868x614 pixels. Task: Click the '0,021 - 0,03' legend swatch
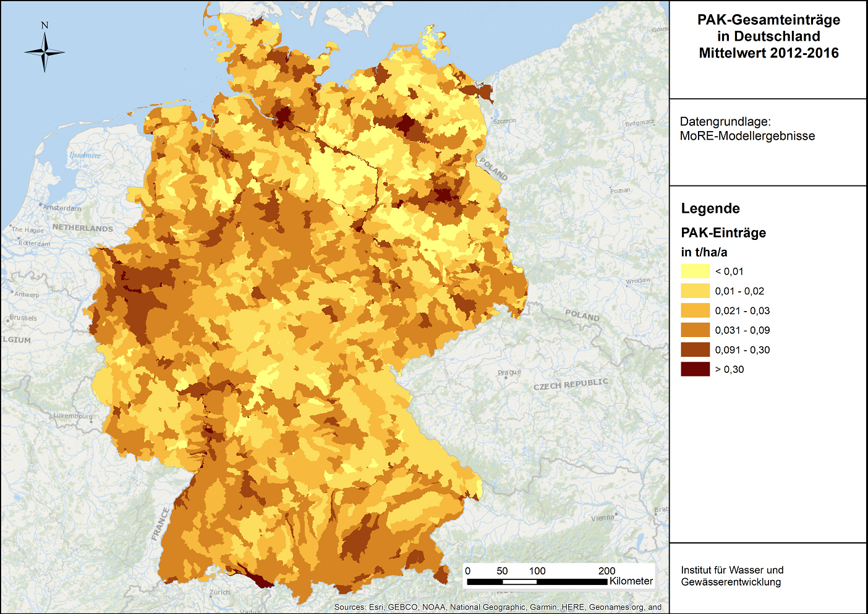point(695,310)
